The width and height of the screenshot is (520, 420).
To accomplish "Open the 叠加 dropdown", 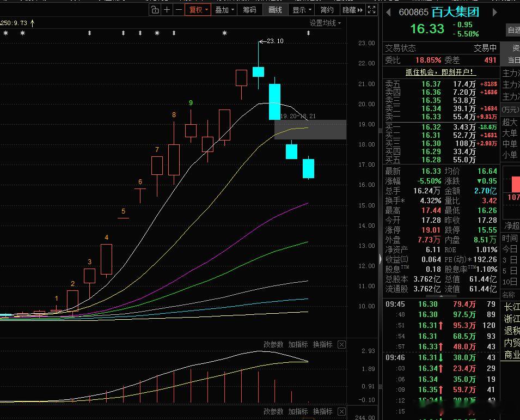I will coord(224,10).
